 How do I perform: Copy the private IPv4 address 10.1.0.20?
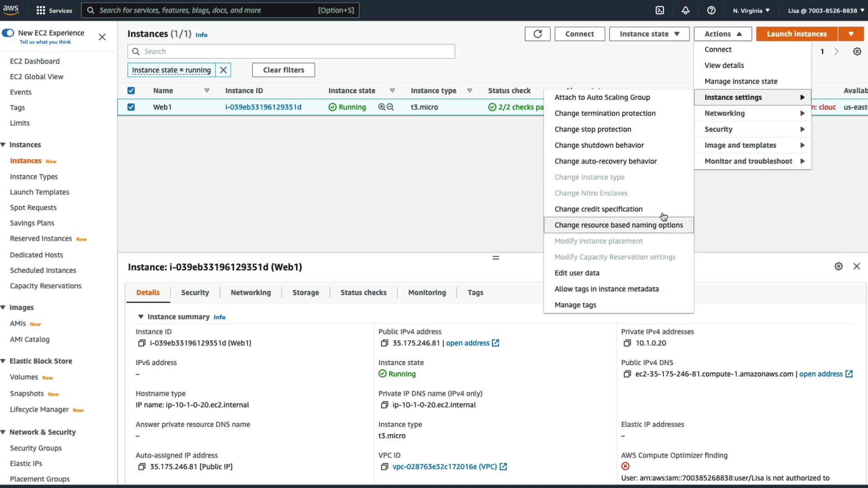627,343
